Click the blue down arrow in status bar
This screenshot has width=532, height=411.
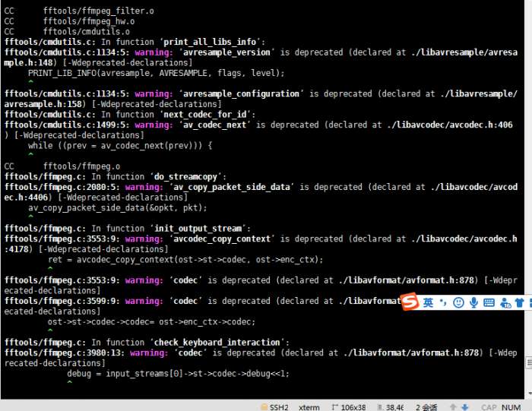[x=465, y=407]
